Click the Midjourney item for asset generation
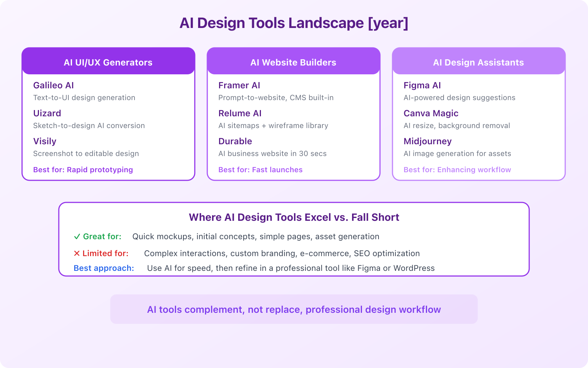This screenshot has height=368, width=588. click(x=427, y=141)
